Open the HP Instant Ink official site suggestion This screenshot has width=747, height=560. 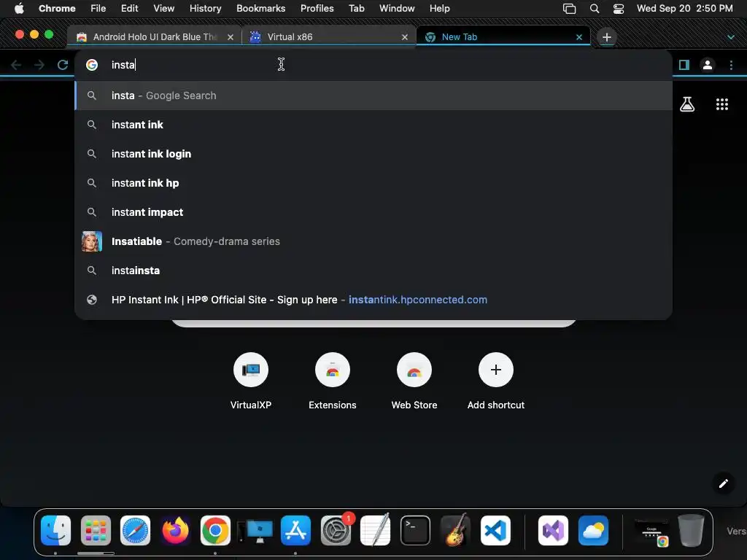(373, 300)
